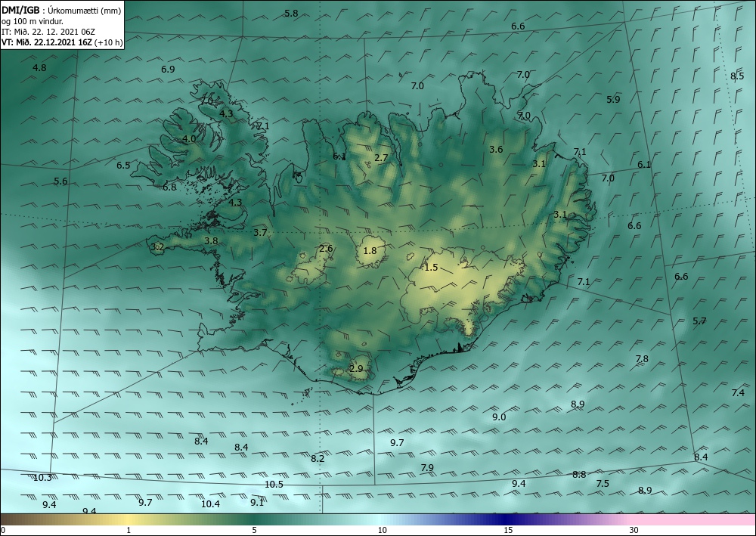756x536 pixels.
Task: Select the 10.3 value at the bottom left
Action: [42, 478]
